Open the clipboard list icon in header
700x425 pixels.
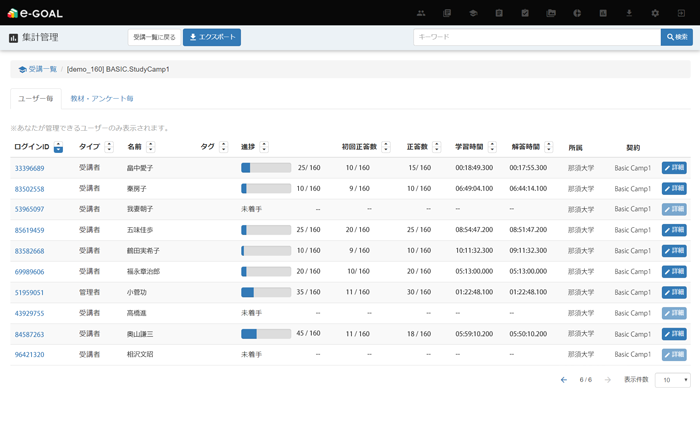[499, 13]
